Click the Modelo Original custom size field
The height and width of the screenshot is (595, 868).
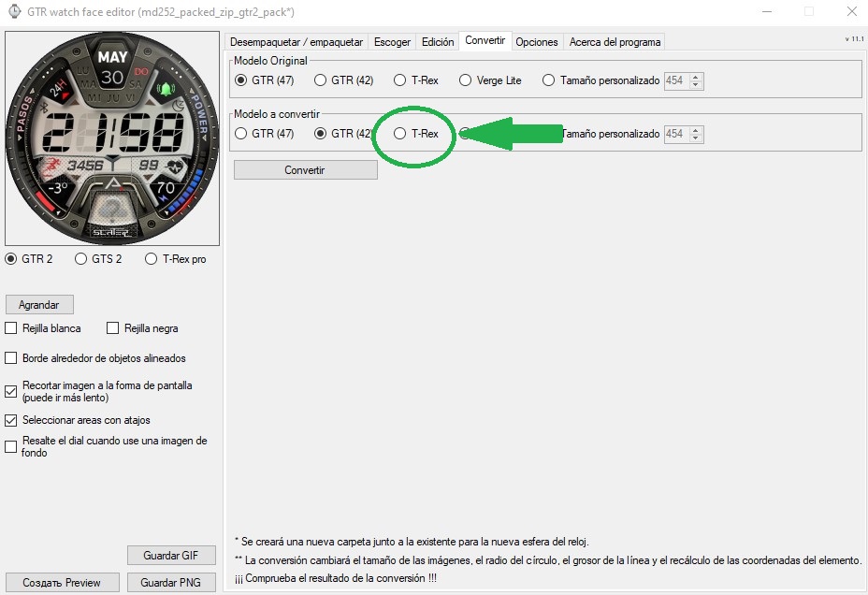(675, 80)
